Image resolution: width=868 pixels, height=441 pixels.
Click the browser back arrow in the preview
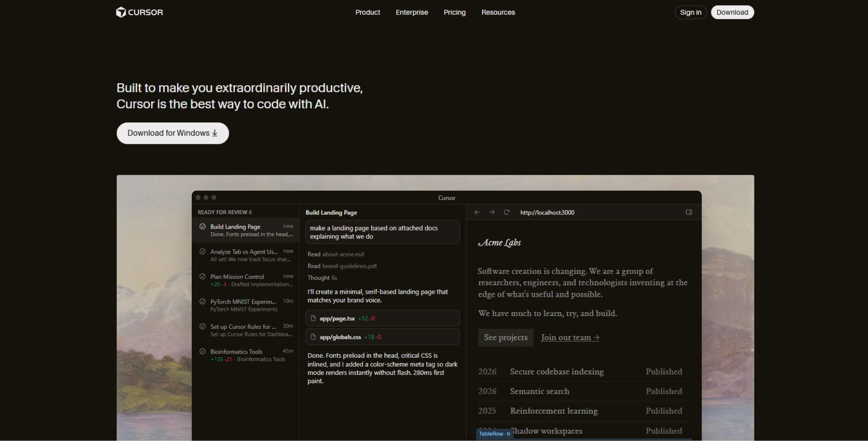tap(477, 212)
